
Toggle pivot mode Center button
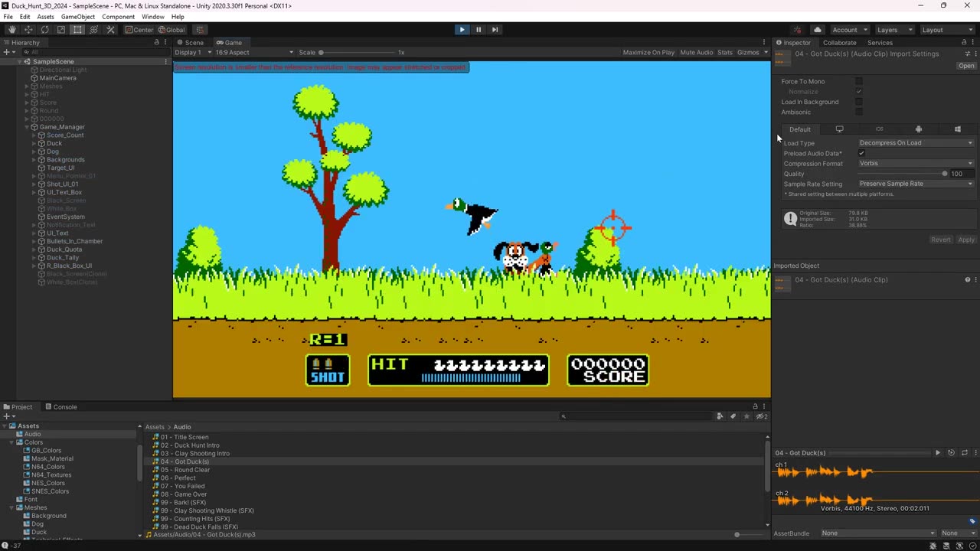[139, 30]
